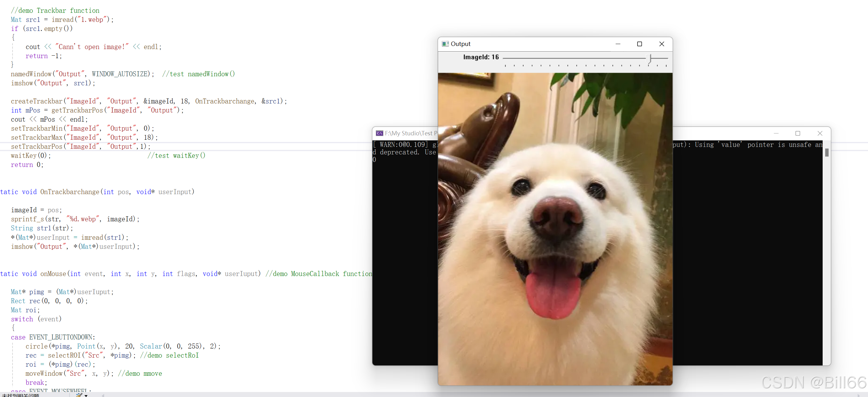Viewport: 868px width, 397px height.
Task: Maximize the console window
Action: [798, 133]
